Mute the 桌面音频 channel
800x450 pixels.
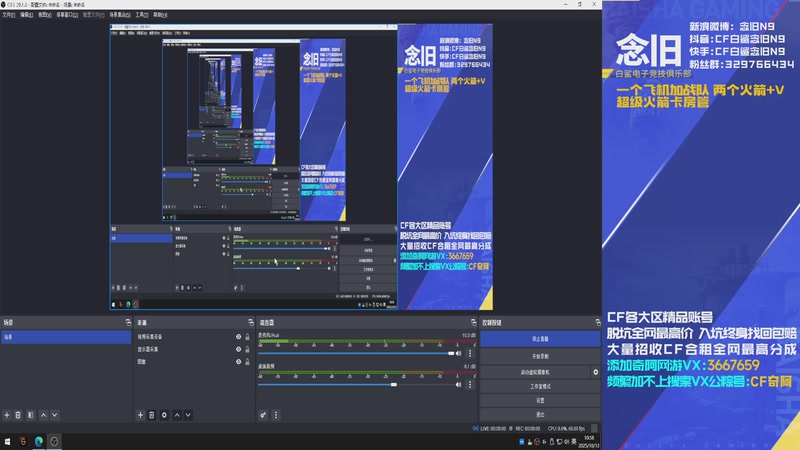pos(459,385)
